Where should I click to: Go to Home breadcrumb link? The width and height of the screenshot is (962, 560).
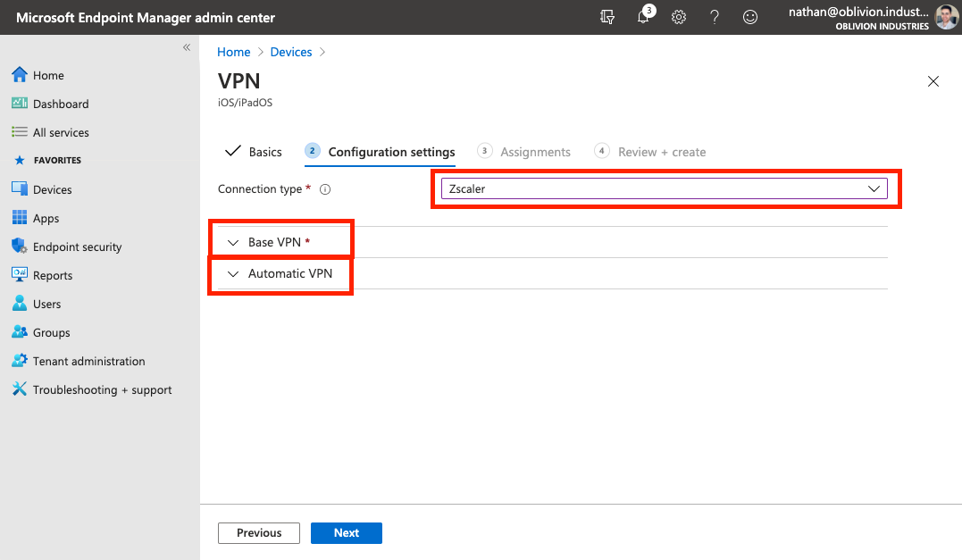click(x=234, y=52)
